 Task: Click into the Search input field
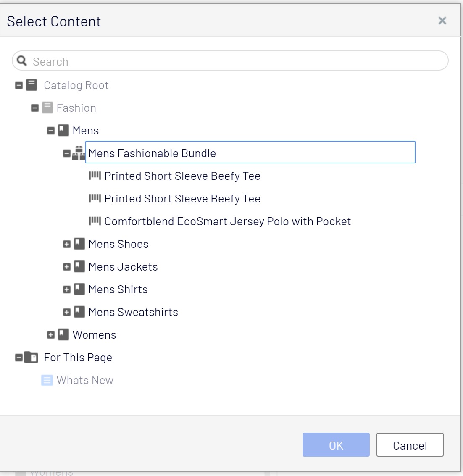pyautogui.click(x=235, y=61)
